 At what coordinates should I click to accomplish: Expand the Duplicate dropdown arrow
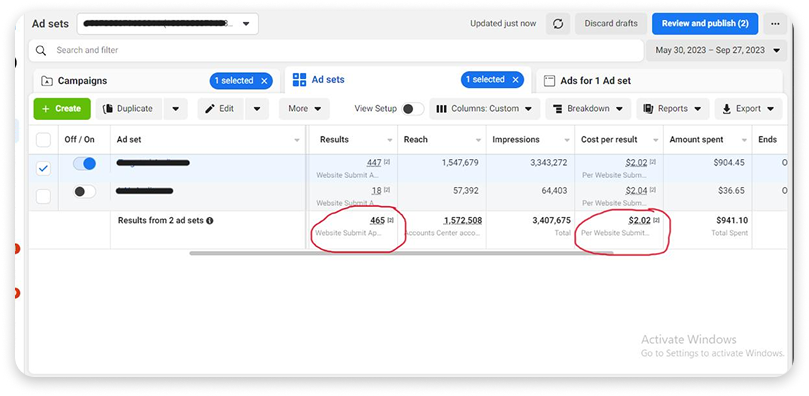[175, 109]
